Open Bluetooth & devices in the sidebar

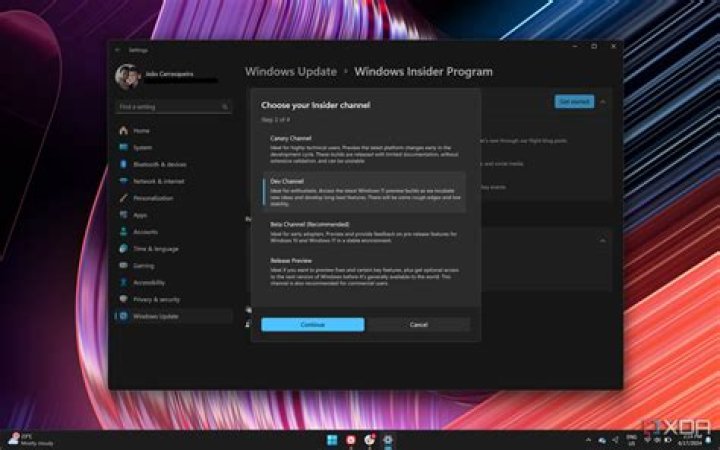coord(174,164)
